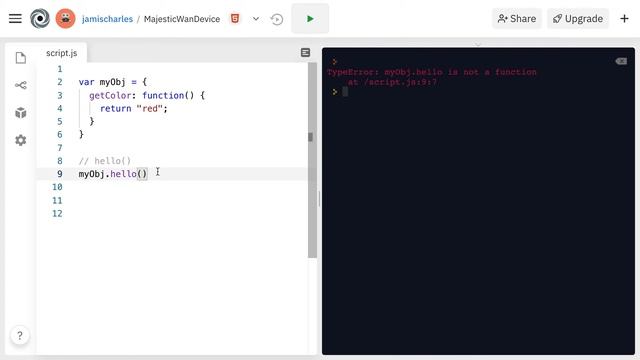
Task: Open the help question mark button
Action: tap(20, 335)
